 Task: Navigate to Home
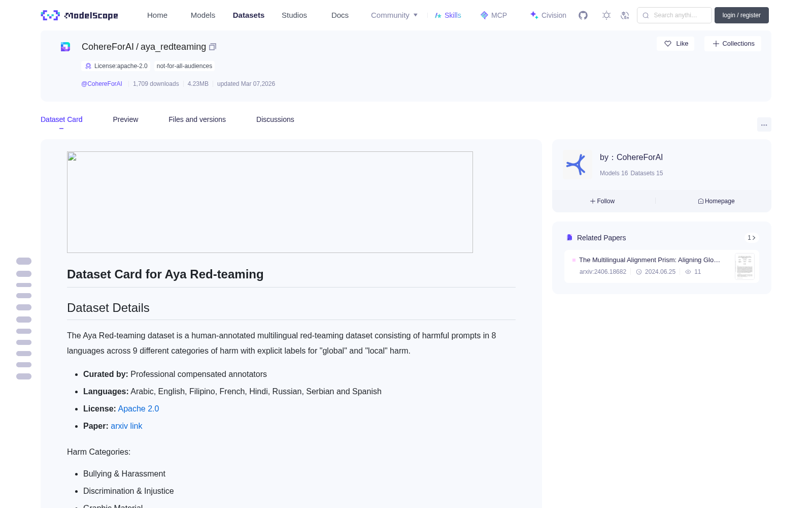point(157,15)
